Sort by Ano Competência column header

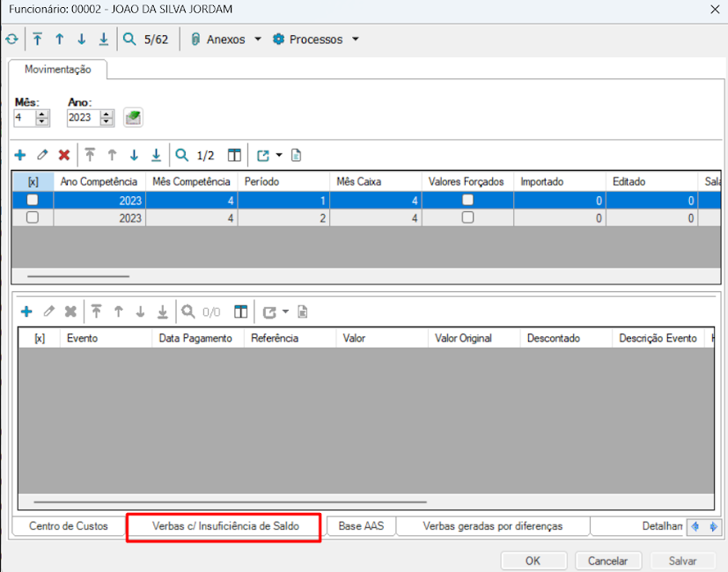tap(99, 181)
